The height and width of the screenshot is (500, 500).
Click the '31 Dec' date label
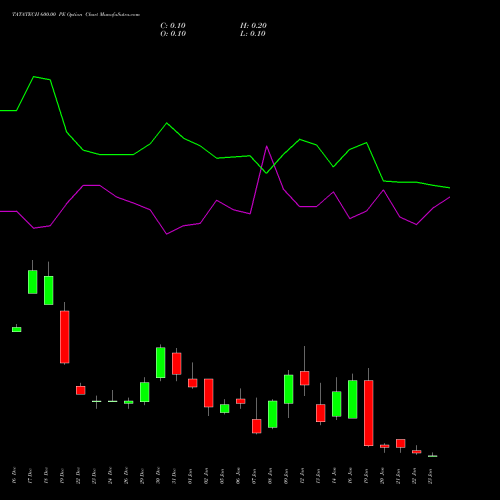point(174,476)
